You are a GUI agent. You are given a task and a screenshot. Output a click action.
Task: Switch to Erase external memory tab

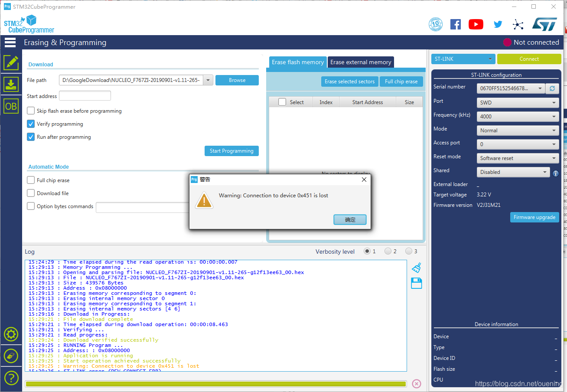(361, 62)
